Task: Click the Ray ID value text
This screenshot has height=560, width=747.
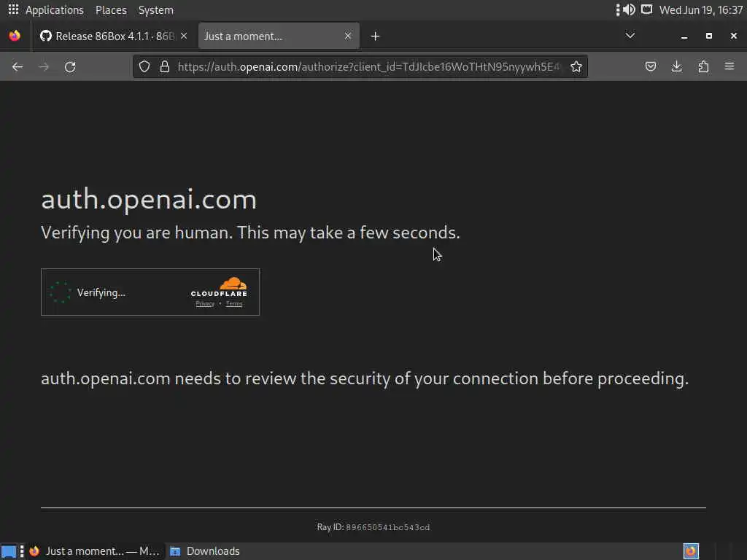Action: coord(388,527)
